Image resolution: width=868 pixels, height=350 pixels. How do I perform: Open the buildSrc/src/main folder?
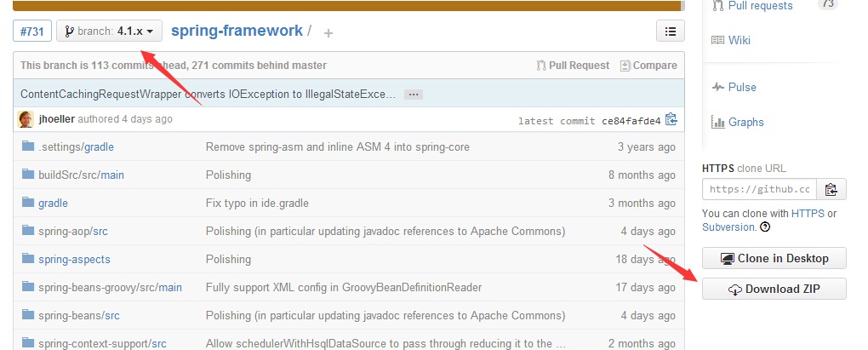click(x=82, y=175)
